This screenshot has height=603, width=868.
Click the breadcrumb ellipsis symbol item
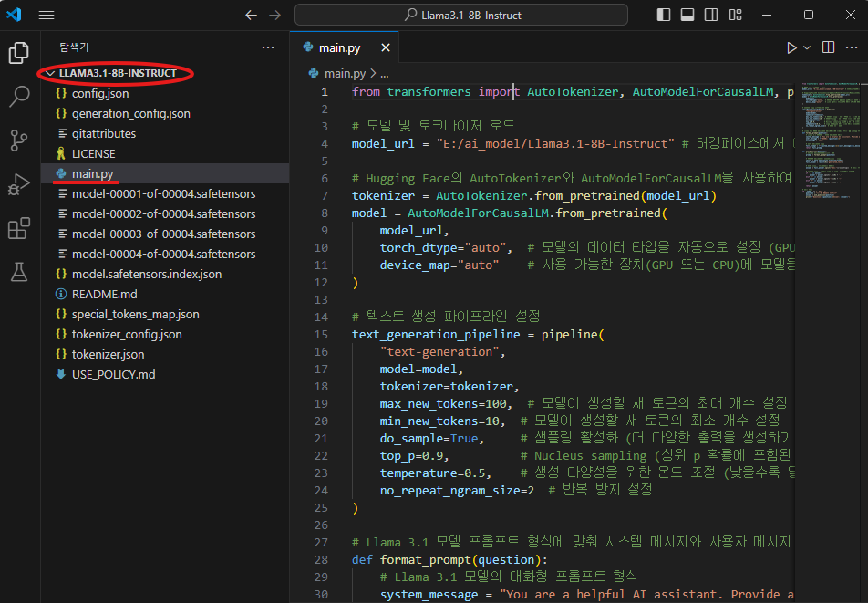click(384, 74)
